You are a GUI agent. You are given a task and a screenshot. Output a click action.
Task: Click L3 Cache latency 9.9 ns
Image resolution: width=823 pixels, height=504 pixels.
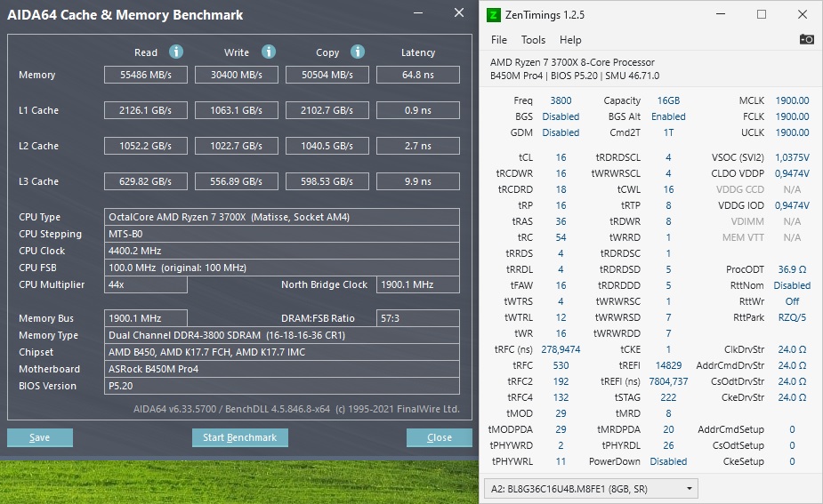click(x=418, y=181)
